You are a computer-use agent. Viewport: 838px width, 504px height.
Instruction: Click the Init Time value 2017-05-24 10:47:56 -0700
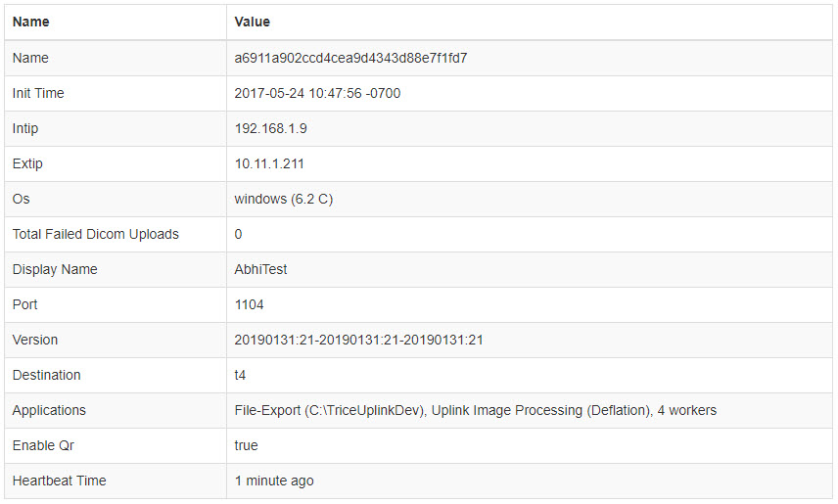[317, 93]
